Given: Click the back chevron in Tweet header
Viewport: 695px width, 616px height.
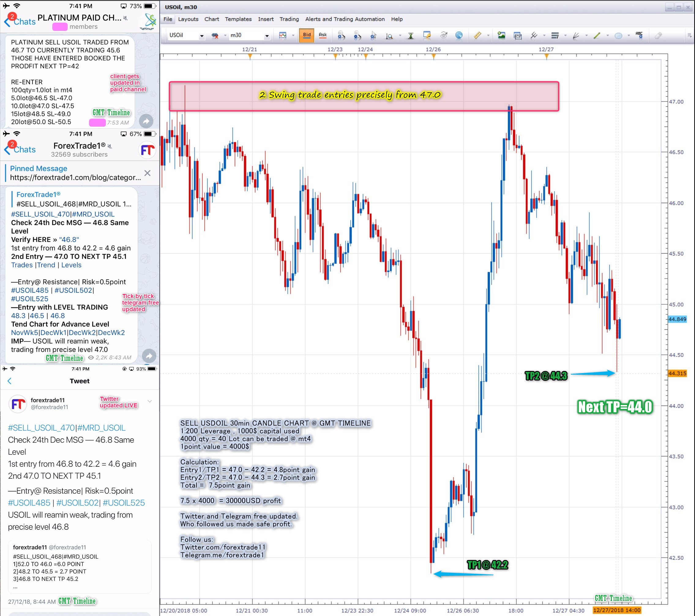Looking at the screenshot, I should click(x=9, y=381).
